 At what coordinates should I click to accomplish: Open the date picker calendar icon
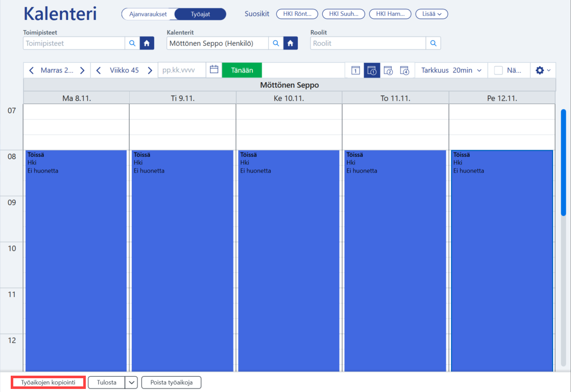(214, 70)
